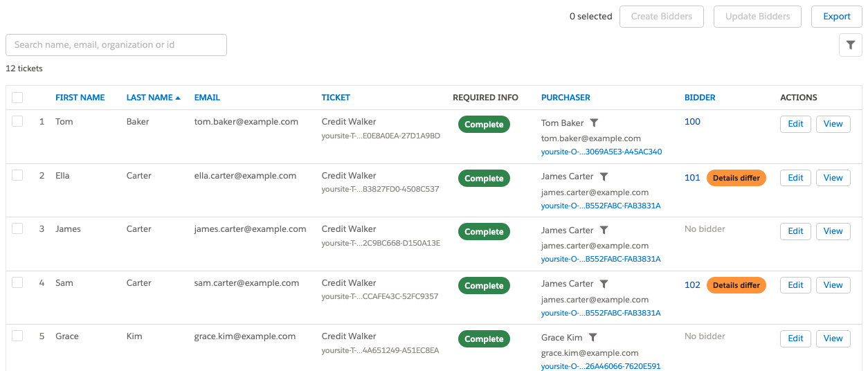Screen dimensions: 868x371
Task: Click Details differ badge next to bidder 101
Action: tap(736, 178)
